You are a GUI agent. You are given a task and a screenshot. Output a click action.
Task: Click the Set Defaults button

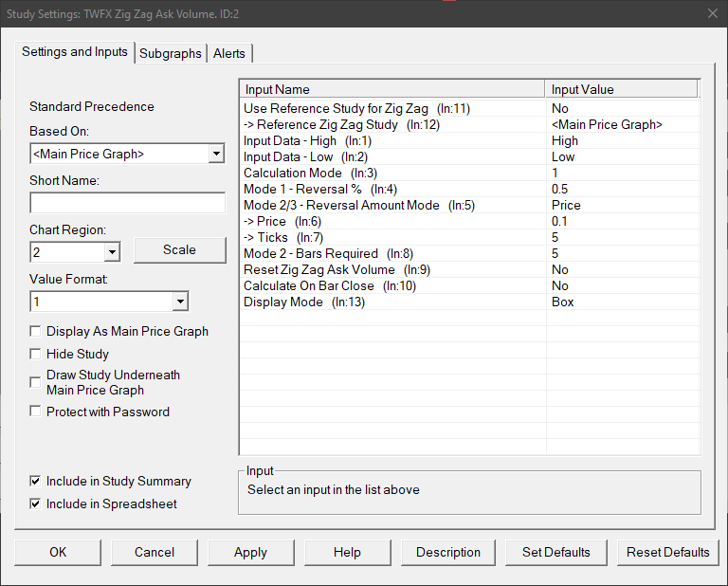555,552
